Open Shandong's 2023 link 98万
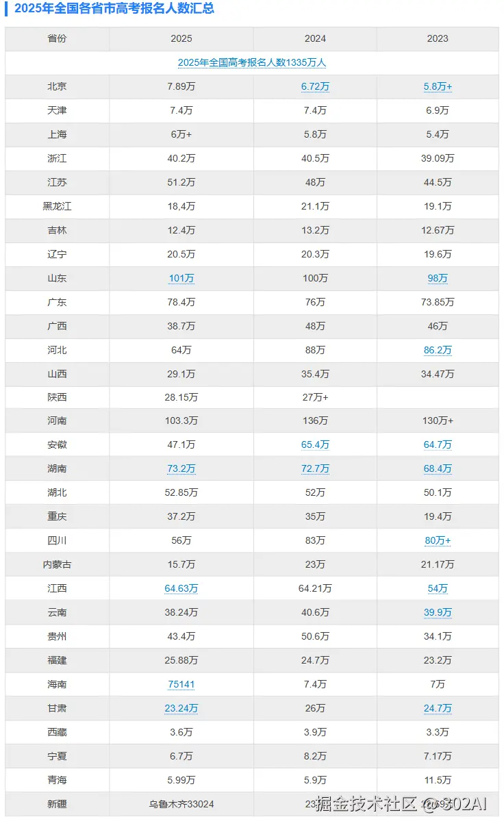 point(438,278)
